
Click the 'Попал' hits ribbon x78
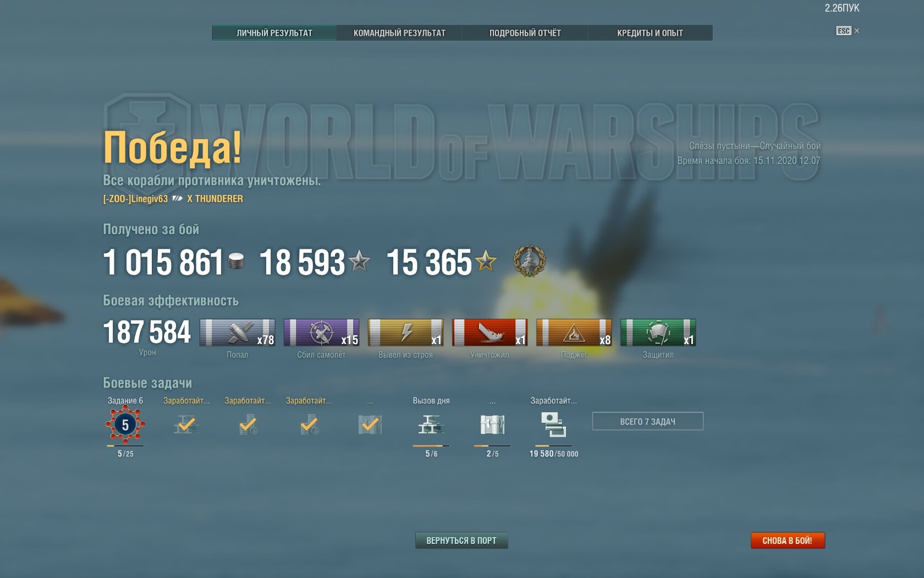point(237,332)
